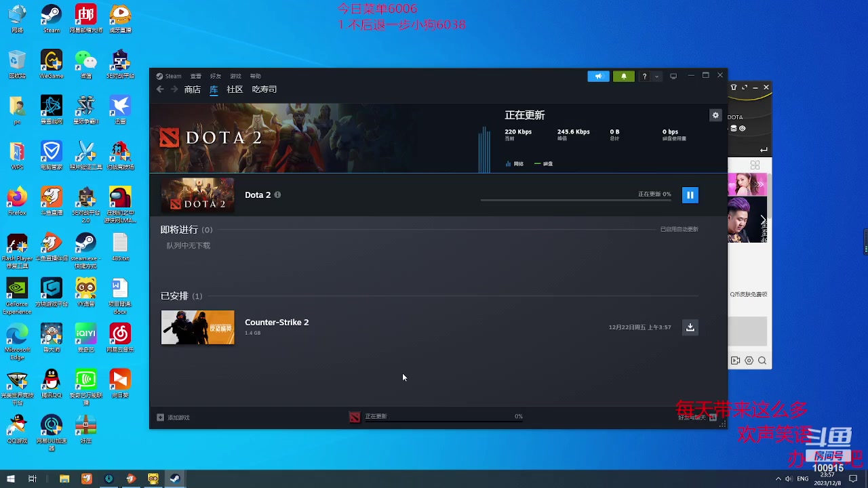Viewport: 868px width, 488px height.
Task: Show hidden system tray icons
Action: [778, 479]
